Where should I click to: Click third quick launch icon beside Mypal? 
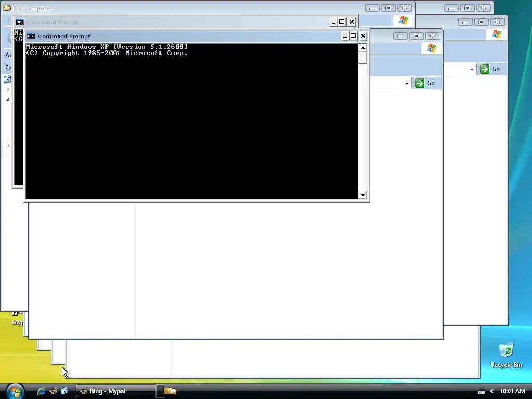coord(64,391)
